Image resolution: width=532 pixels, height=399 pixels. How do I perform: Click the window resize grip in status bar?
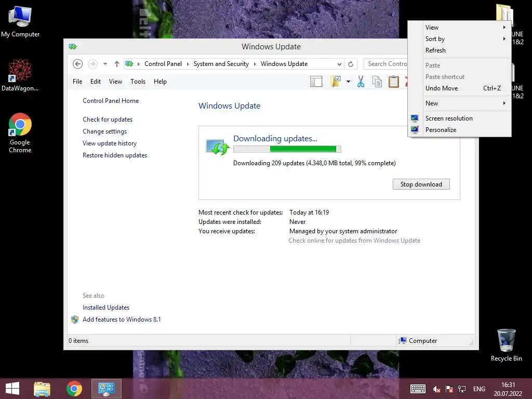(x=471, y=343)
